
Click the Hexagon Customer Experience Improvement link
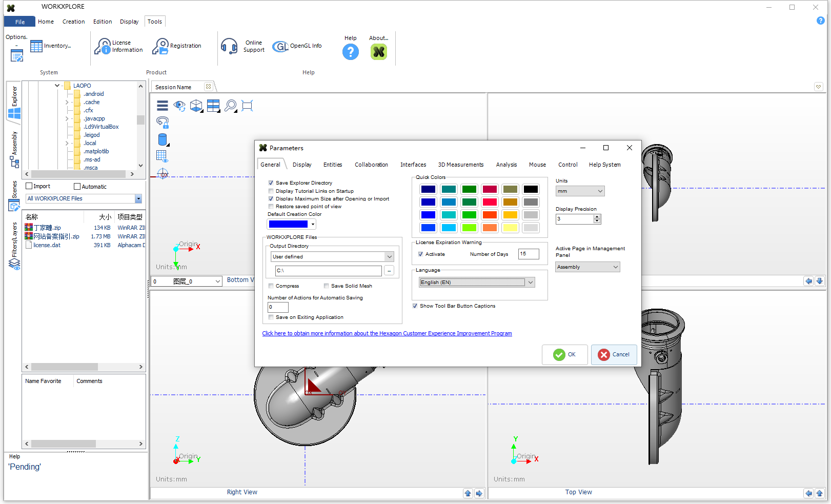tap(387, 333)
